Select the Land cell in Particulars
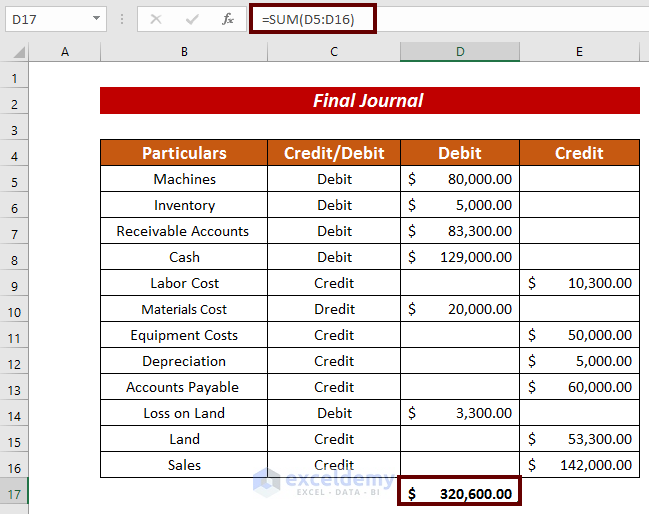The image size is (649, 514). click(x=184, y=439)
